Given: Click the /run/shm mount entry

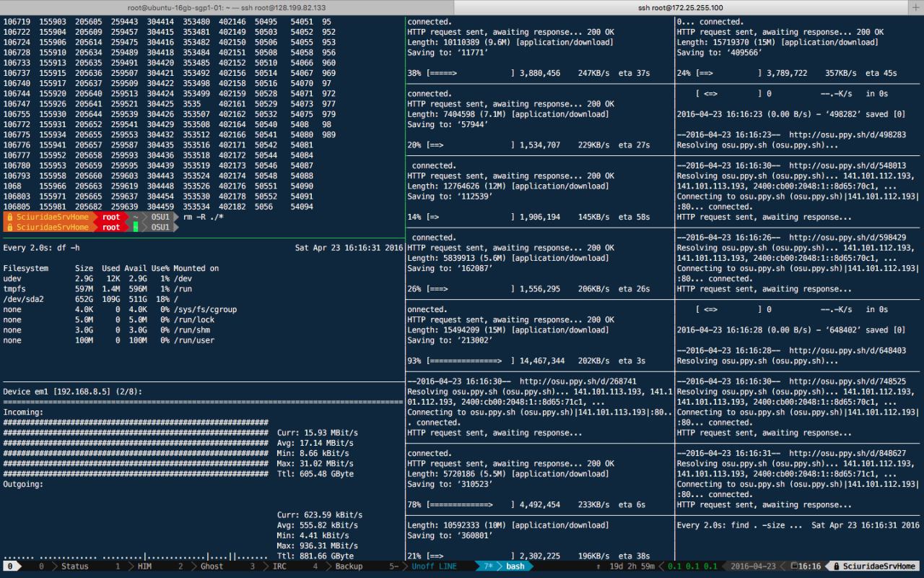Looking at the screenshot, I should pos(191,330).
